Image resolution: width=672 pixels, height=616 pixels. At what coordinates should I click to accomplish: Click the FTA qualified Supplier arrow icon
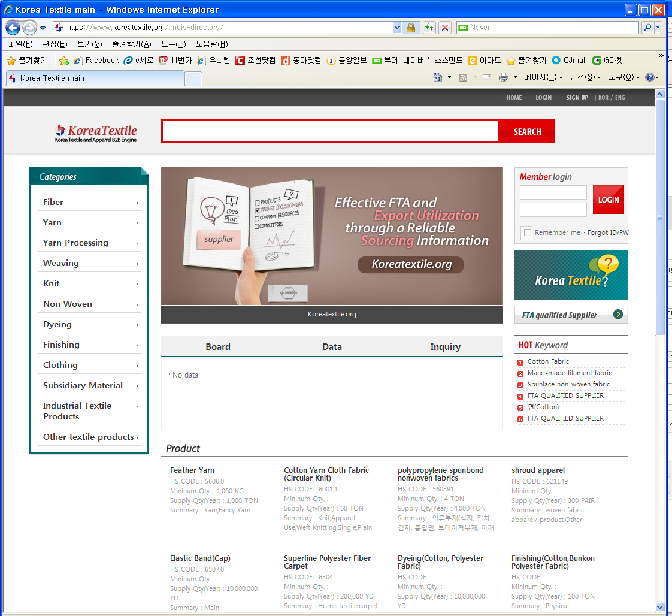click(x=617, y=314)
